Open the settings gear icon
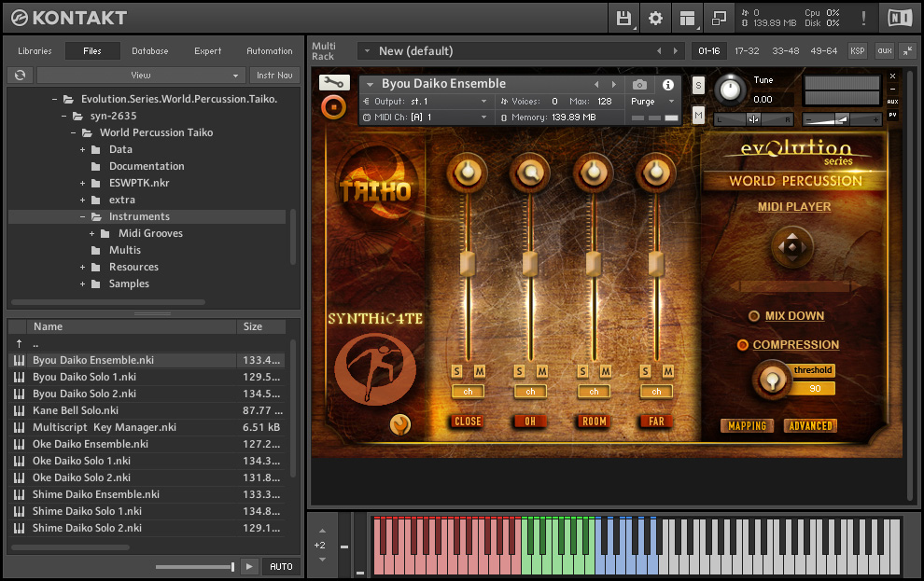 [x=655, y=18]
